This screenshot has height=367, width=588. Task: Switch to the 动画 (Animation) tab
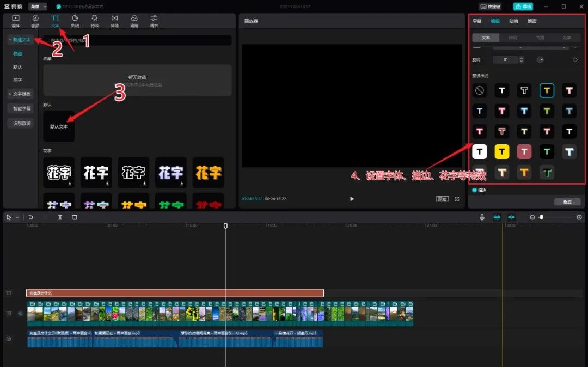coord(513,21)
